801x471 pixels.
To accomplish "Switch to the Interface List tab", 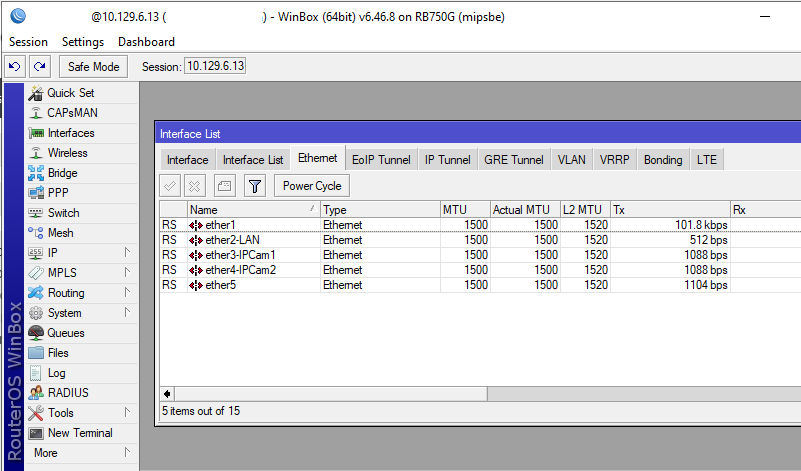I will (x=253, y=160).
